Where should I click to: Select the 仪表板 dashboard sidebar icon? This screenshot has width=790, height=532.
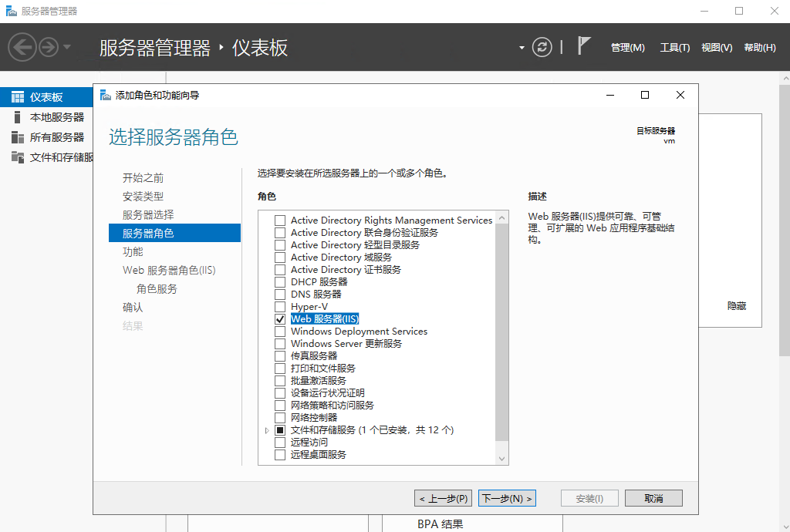[x=17, y=97]
